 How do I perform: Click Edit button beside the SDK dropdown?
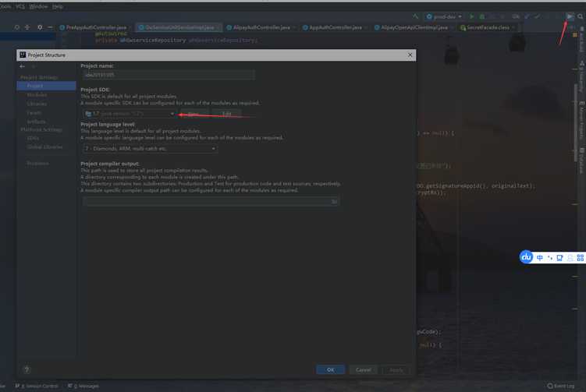[x=226, y=114]
